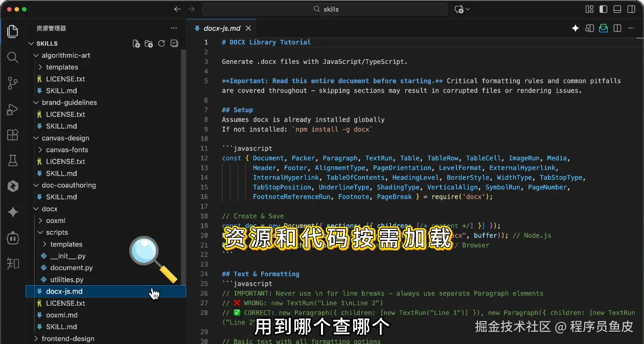Open the Search view in activity bar
Screen dimensions: 644x344
[13, 57]
